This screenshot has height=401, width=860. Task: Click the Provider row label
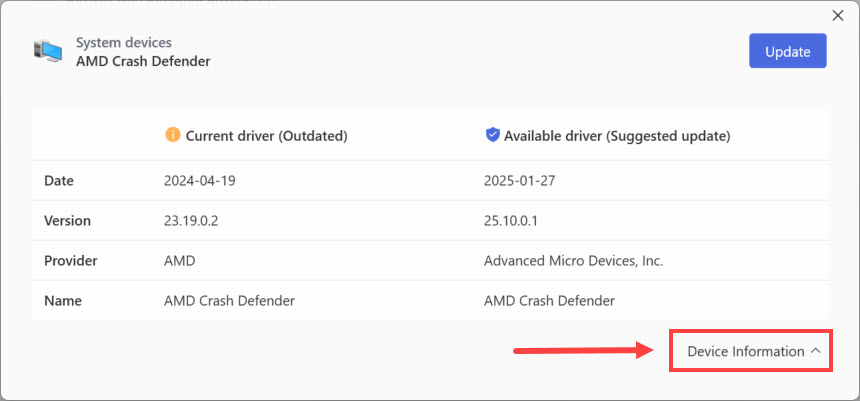(x=70, y=261)
